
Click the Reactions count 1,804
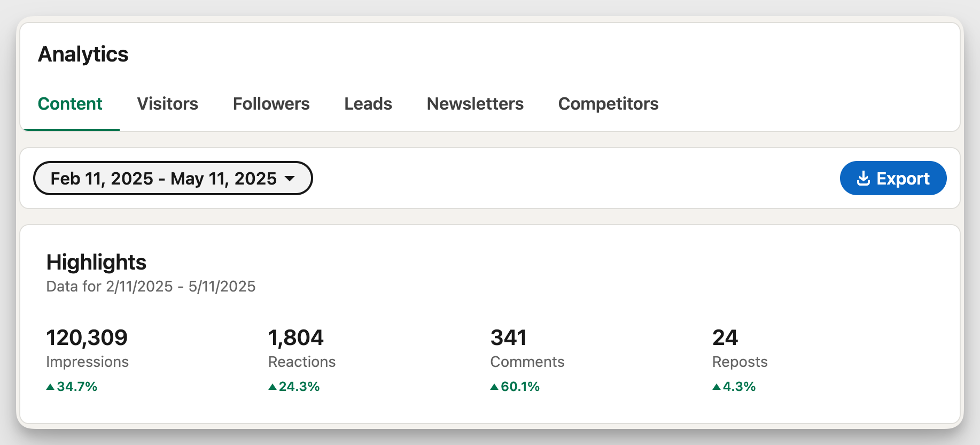tap(296, 337)
